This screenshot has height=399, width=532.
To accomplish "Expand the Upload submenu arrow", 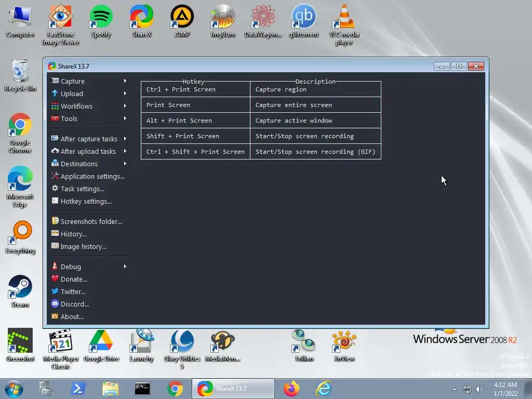I will tap(125, 94).
